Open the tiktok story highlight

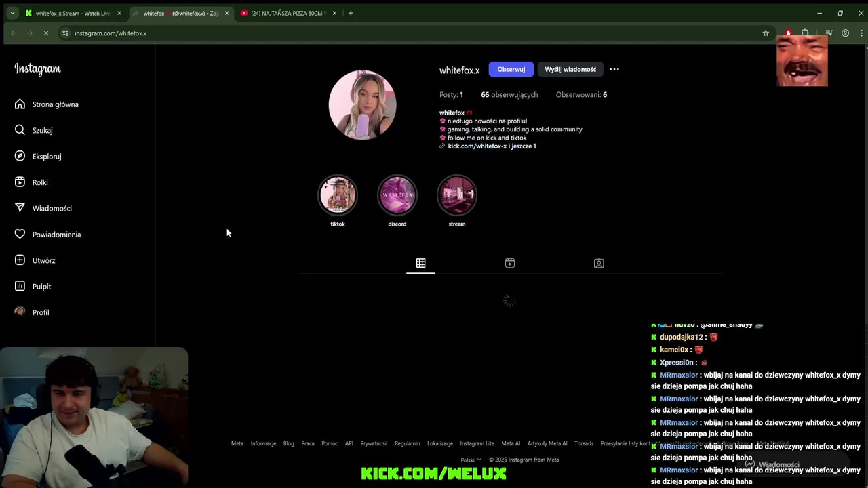(338, 195)
